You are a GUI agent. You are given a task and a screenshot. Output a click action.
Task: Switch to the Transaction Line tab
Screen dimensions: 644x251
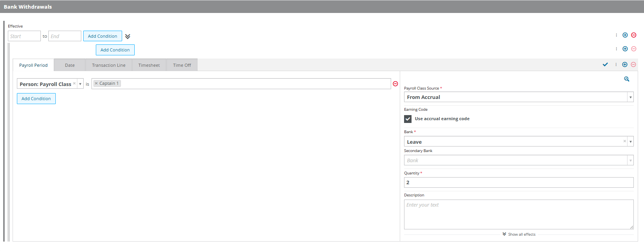pos(109,65)
